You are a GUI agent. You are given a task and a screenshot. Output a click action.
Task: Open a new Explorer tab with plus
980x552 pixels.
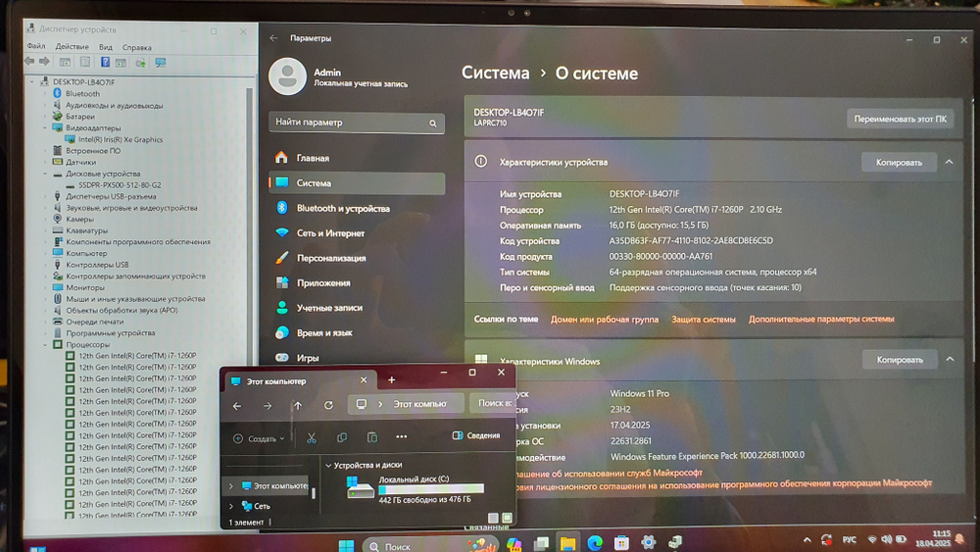click(391, 379)
